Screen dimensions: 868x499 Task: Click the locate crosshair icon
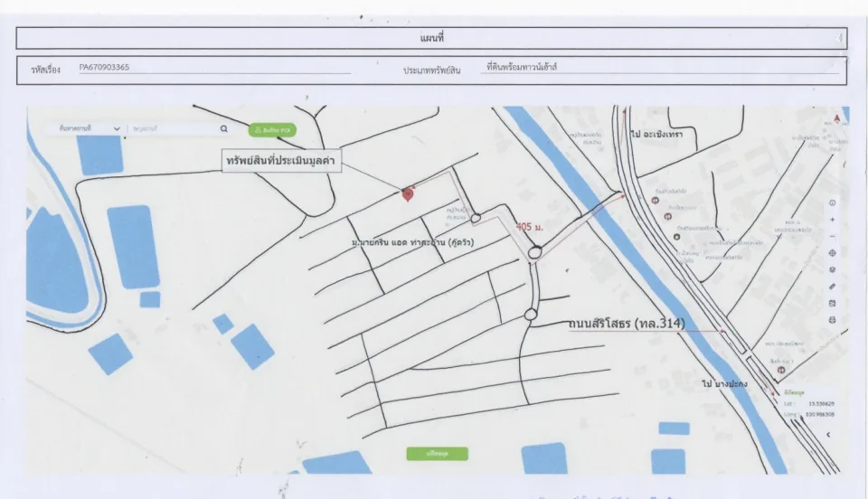832,253
